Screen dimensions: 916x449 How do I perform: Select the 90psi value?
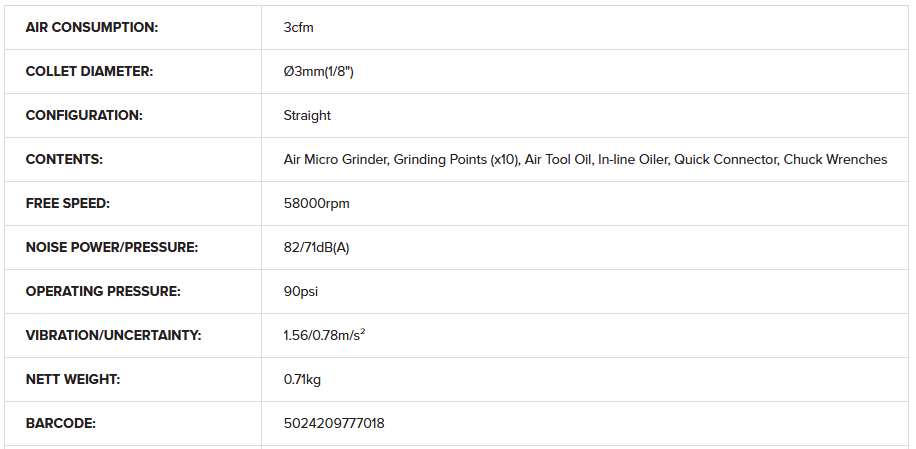pyautogui.click(x=301, y=291)
